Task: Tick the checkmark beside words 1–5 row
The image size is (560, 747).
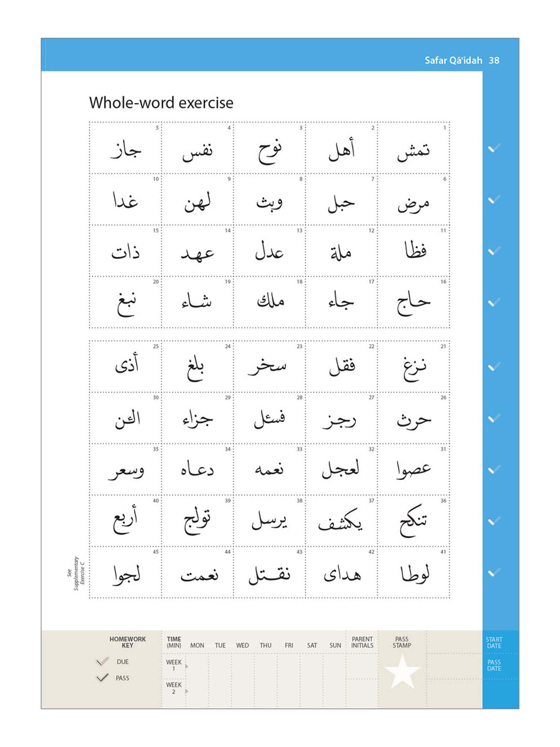Action: [x=494, y=148]
